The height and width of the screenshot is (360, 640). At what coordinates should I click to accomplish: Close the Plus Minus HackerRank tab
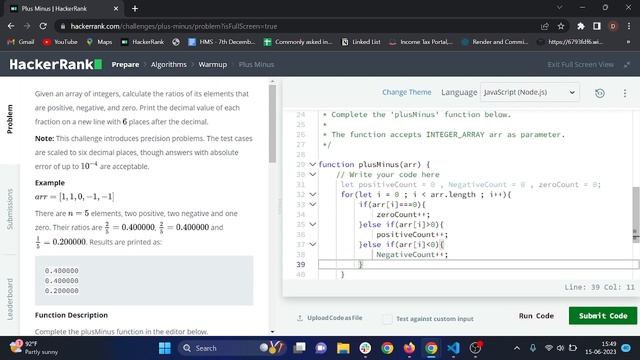116,8
